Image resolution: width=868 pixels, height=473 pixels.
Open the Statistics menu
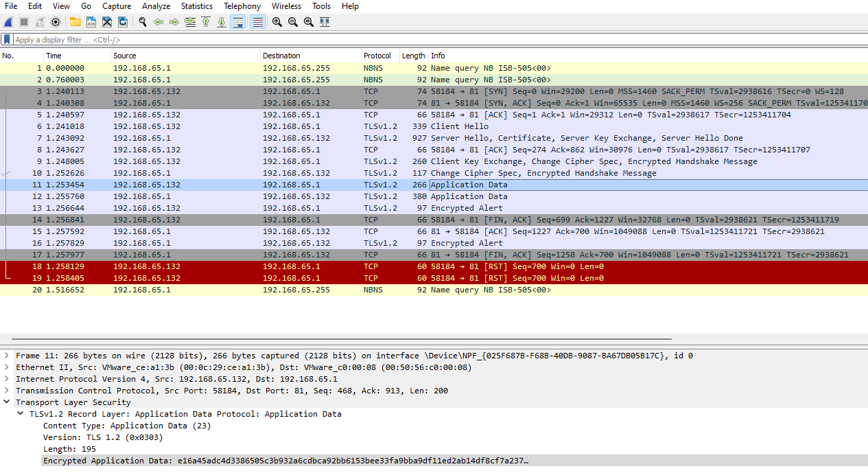pyautogui.click(x=196, y=6)
